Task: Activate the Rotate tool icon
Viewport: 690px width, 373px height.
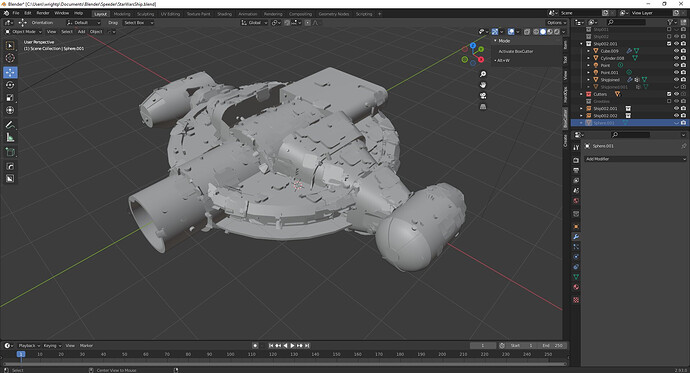Action: [10, 85]
